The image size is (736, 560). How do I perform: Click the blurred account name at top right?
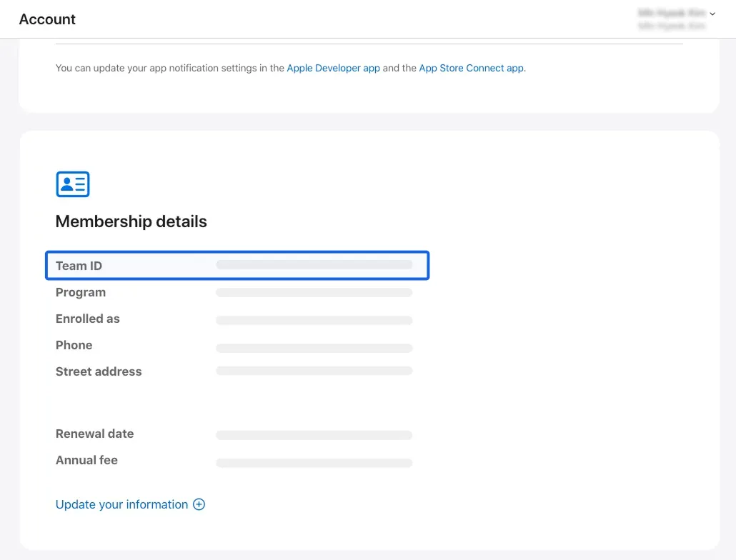[671, 19]
